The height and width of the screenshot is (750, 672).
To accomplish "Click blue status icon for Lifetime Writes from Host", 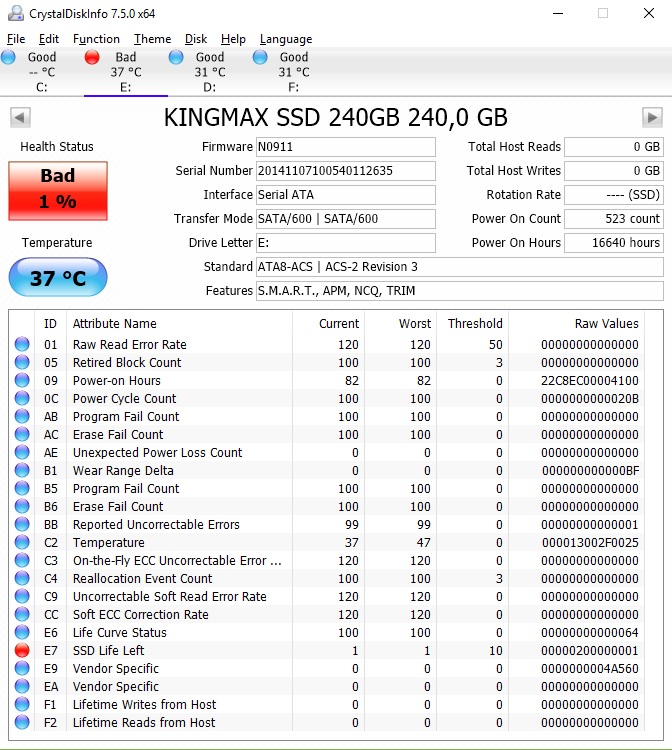I will 22,705.
